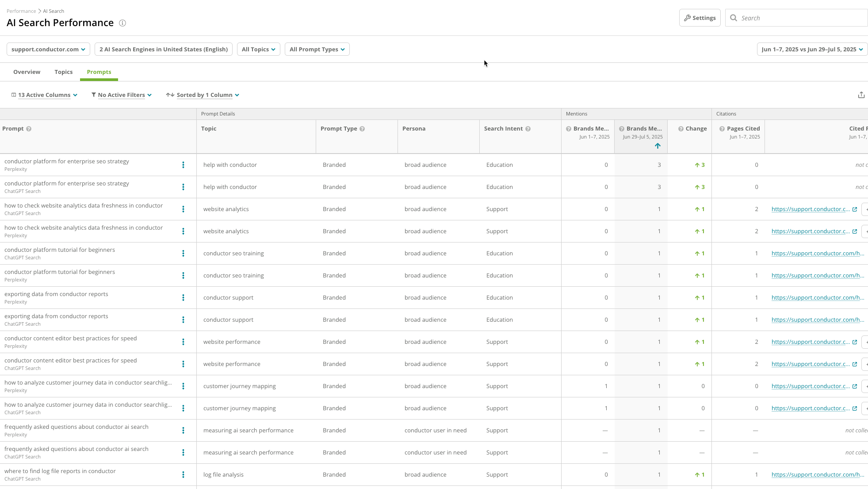The image size is (868, 489).
Task: Click the magnifying glass in the Search bar
Action: (734, 18)
